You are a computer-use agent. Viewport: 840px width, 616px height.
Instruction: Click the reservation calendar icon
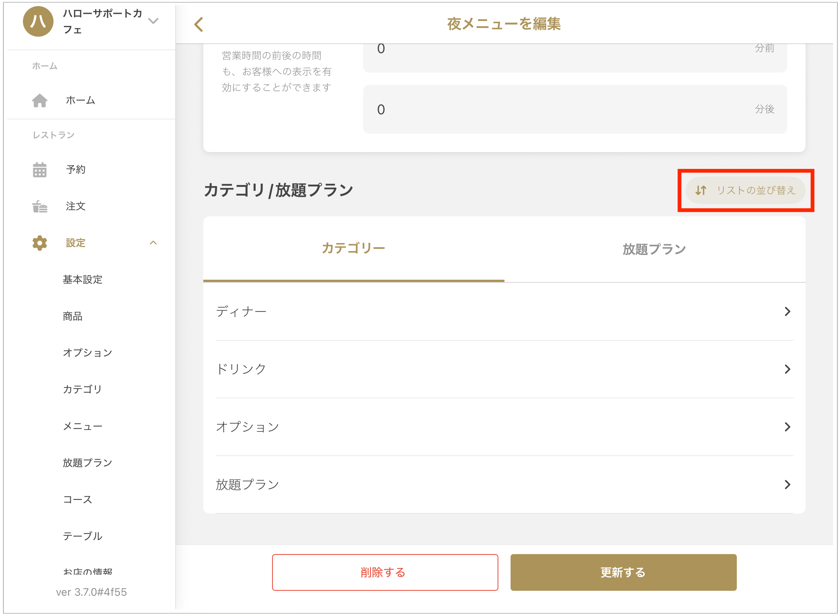pyautogui.click(x=40, y=170)
